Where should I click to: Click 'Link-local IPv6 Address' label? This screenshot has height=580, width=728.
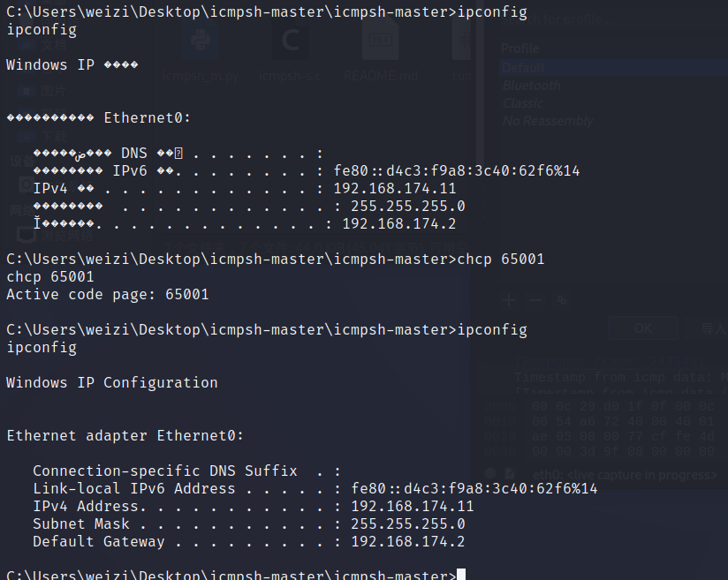133,488
